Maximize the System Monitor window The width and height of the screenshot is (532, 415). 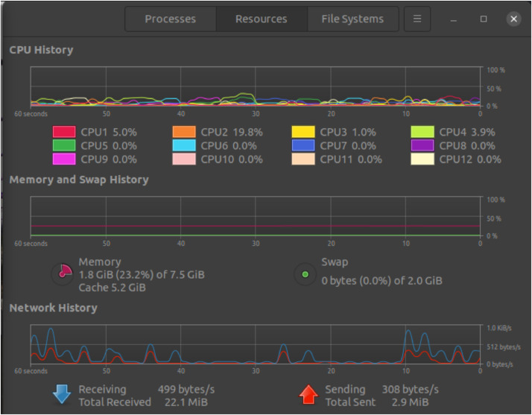484,19
